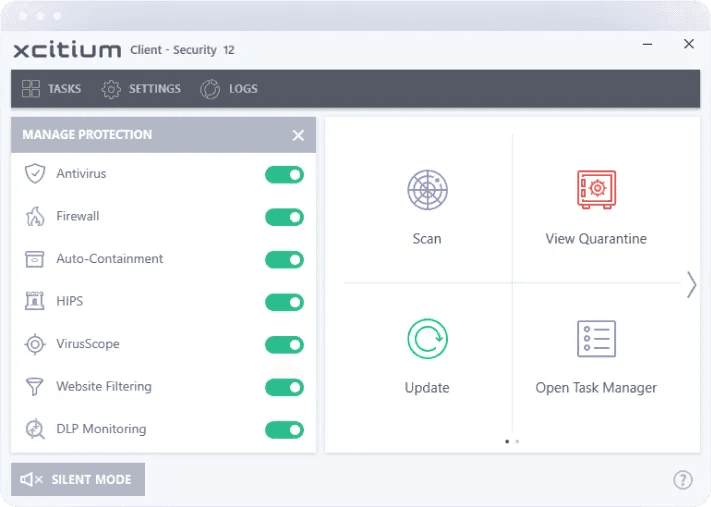Close the Manage Protection panel

(298, 135)
